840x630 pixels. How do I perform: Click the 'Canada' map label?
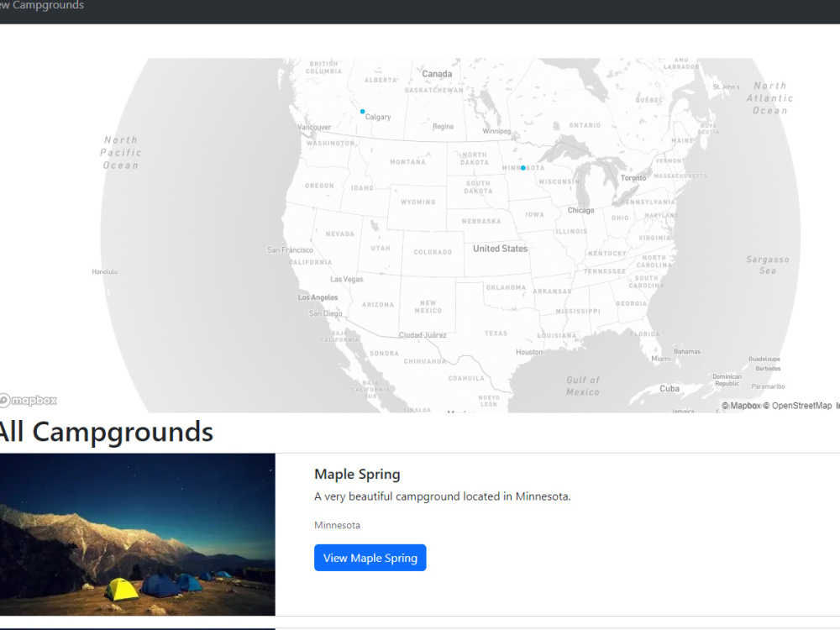point(437,74)
